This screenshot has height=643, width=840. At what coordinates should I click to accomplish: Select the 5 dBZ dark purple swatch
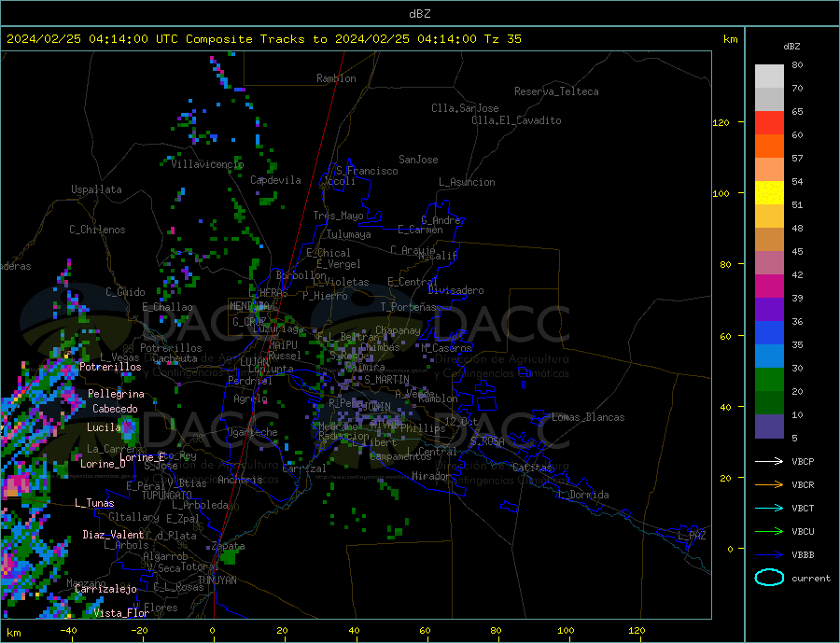769,426
